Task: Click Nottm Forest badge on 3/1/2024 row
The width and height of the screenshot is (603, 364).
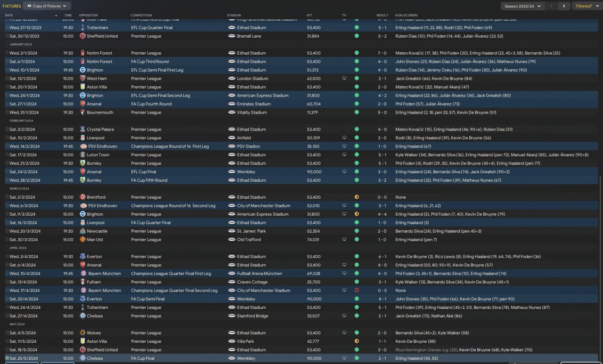Action: (83, 53)
